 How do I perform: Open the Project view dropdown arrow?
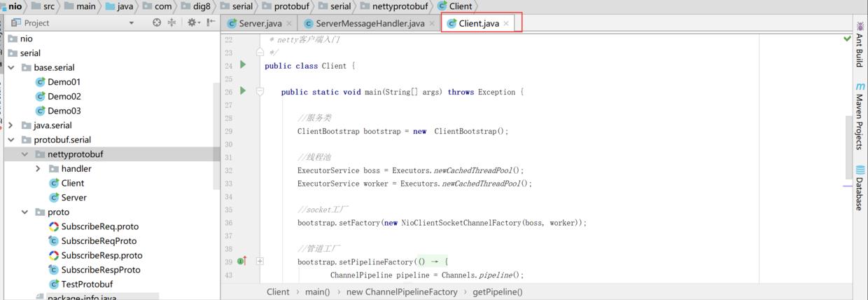131,22
